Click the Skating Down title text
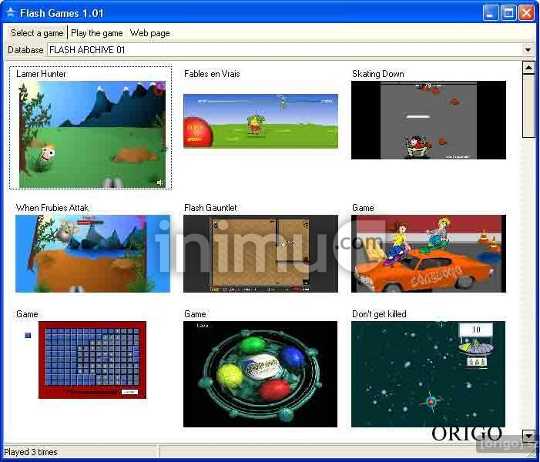This screenshot has width=540, height=462. coord(378,74)
